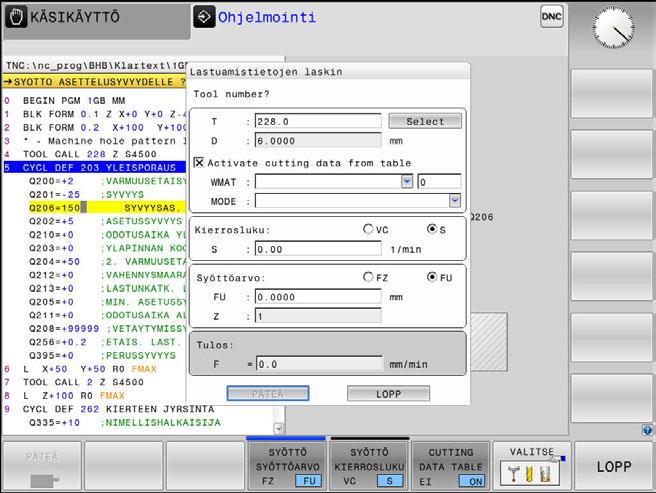The image size is (656, 493).
Task: Select the Ohjelmointi mode tab
Action: click(255, 17)
